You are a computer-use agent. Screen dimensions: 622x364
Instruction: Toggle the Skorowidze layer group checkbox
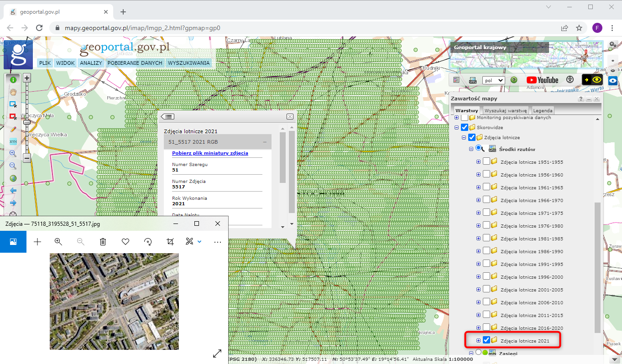tap(465, 128)
